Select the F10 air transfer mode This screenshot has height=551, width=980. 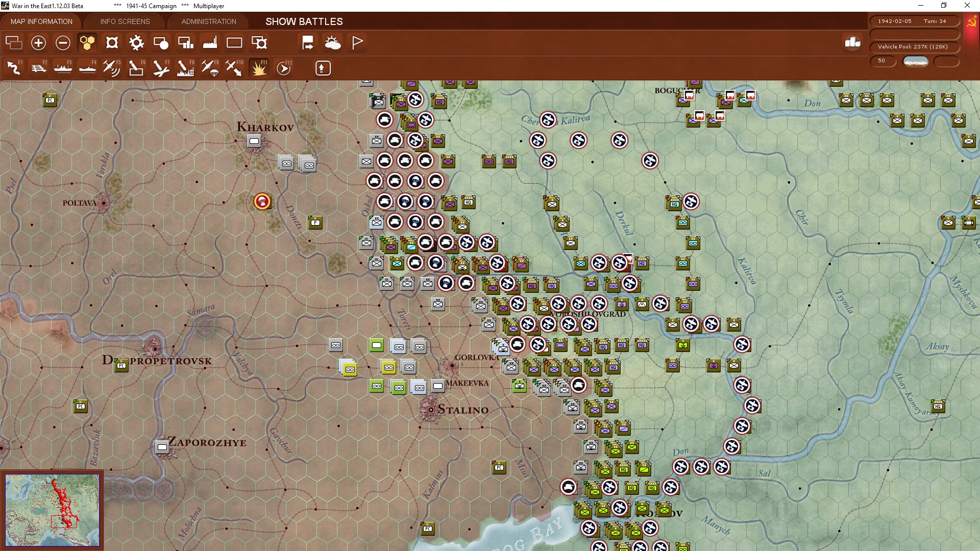pos(234,68)
